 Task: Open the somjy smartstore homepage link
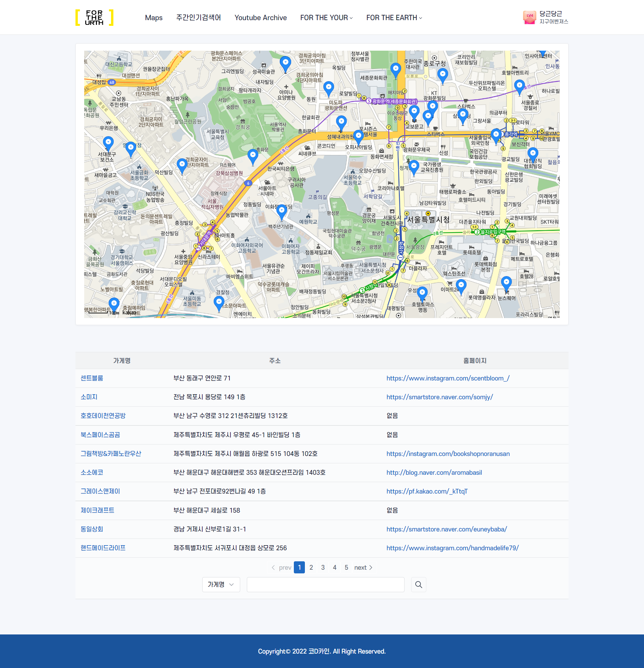[x=439, y=397]
